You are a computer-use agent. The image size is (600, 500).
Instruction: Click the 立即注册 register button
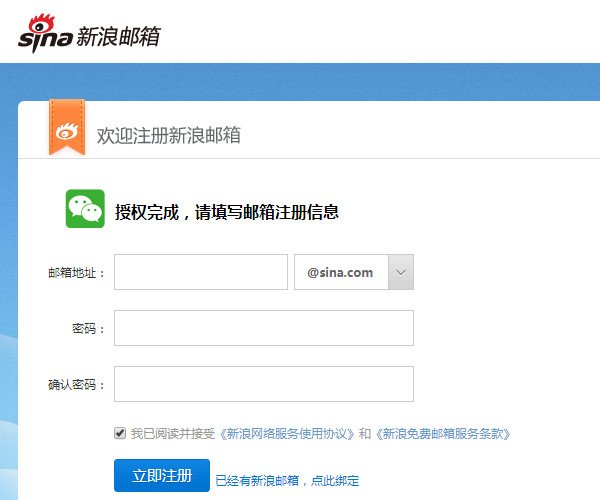coord(162,476)
